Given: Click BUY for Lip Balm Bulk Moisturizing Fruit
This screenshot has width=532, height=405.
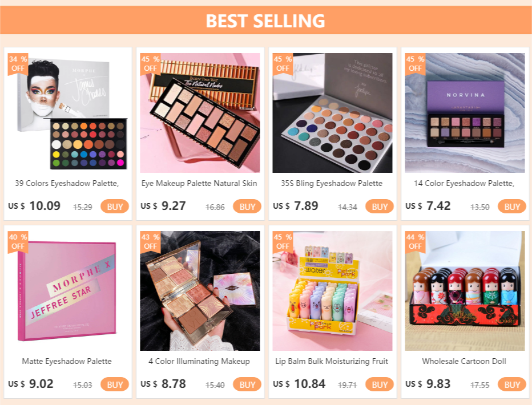Looking at the screenshot, I should click(380, 384).
